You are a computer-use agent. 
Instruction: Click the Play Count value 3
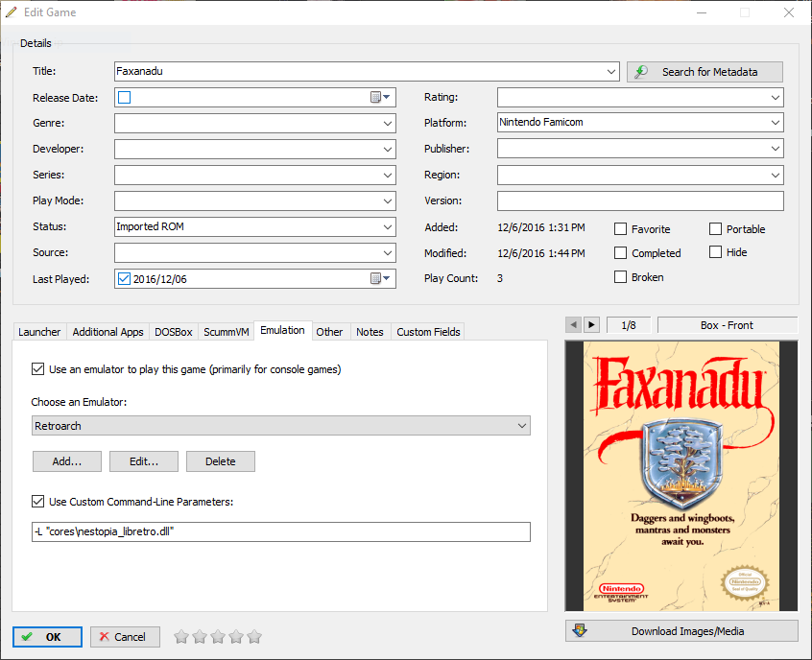pyautogui.click(x=500, y=278)
